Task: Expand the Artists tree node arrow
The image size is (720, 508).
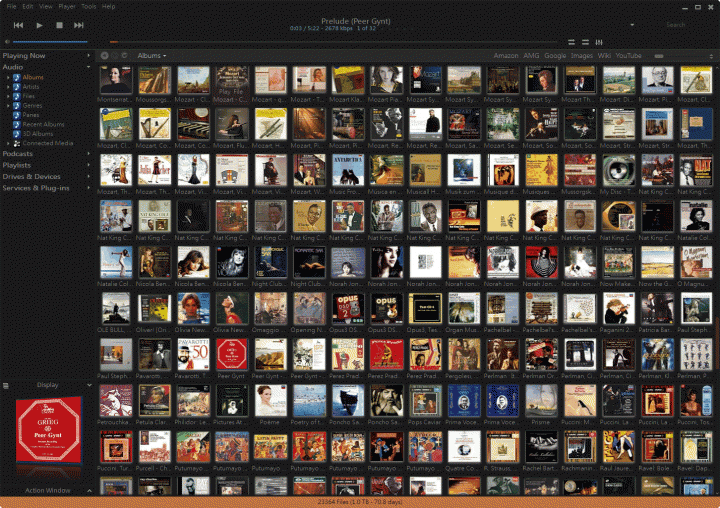Action: 8,87
